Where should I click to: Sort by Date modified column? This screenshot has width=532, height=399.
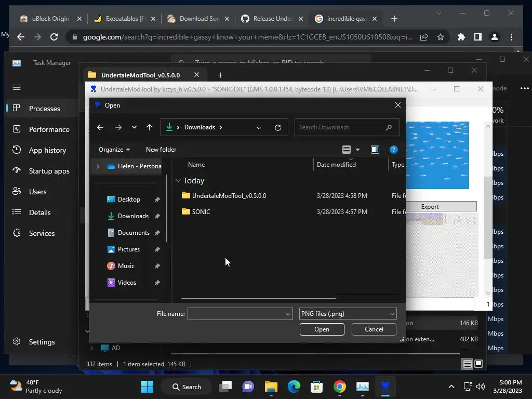click(x=336, y=165)
